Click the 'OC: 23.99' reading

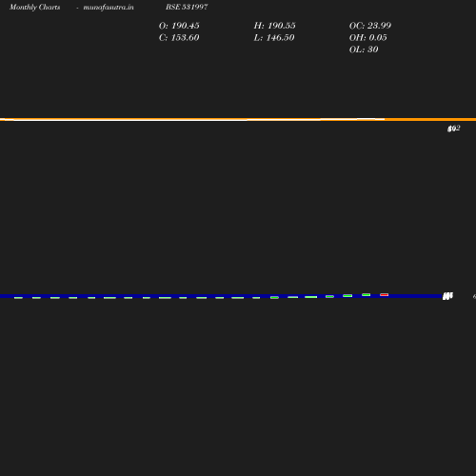pyautogui.click(x=370, y=26)
